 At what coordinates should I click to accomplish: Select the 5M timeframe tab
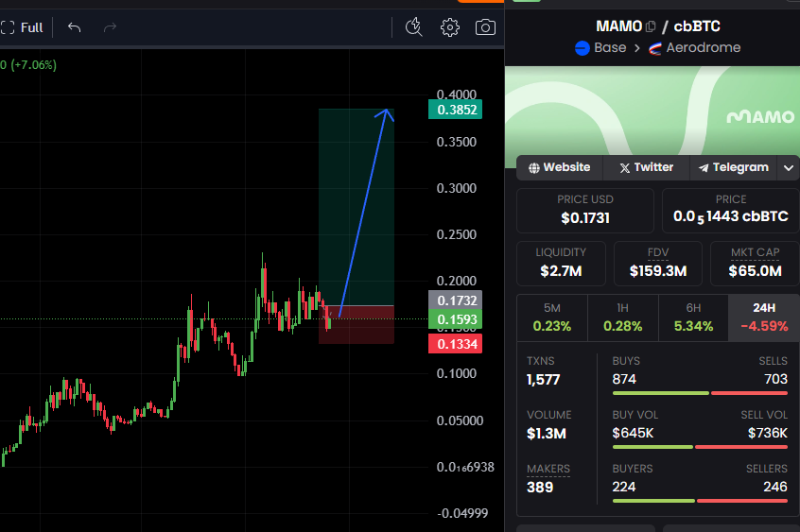tap(552, 317)
